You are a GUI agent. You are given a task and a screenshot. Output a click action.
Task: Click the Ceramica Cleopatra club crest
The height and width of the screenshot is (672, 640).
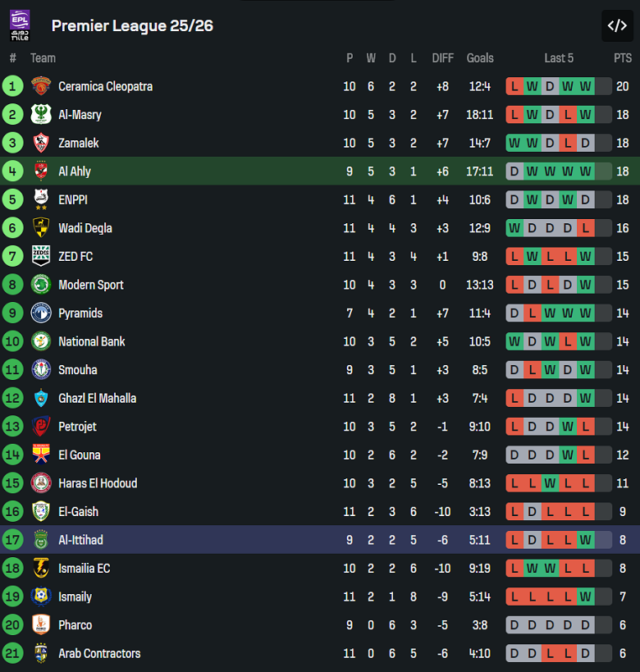point(41,86)
